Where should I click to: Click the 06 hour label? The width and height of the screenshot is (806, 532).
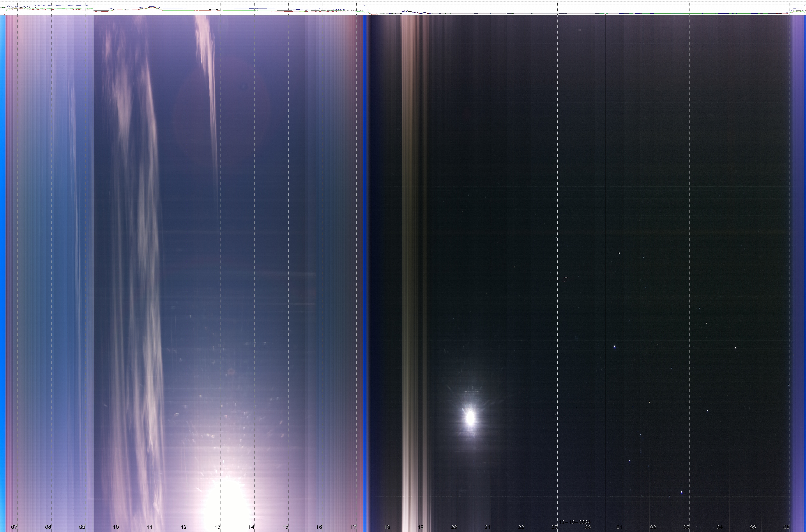[787, 527]
